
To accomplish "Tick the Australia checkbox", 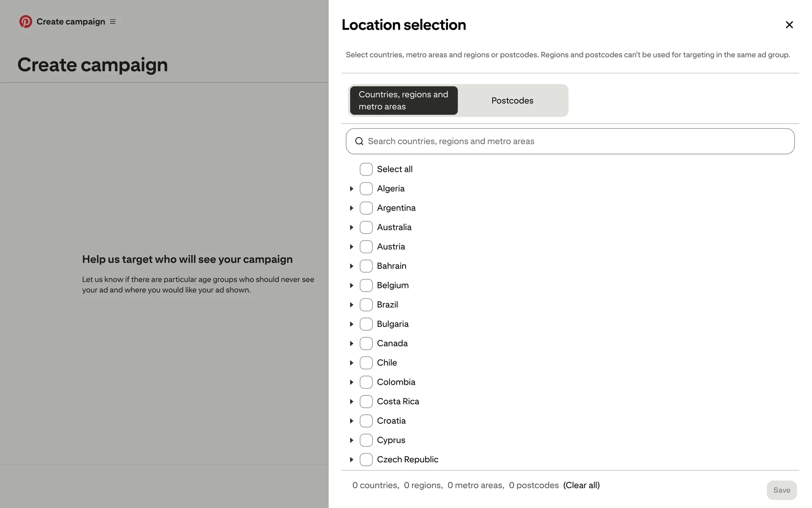I will pos(366,227).
